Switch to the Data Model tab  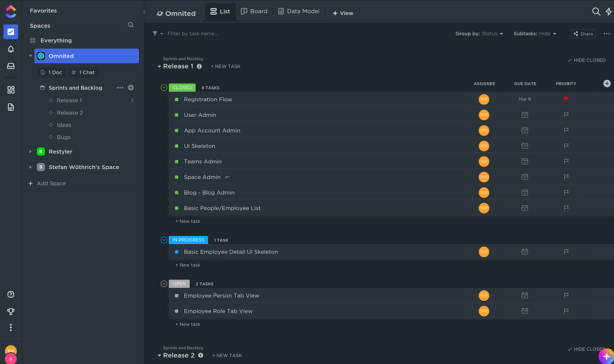point(299,11)
